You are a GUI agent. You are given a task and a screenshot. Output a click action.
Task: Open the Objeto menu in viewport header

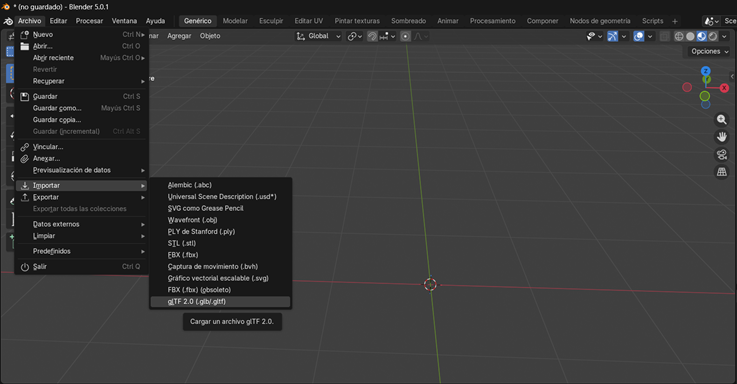click(x=210, y=36)
